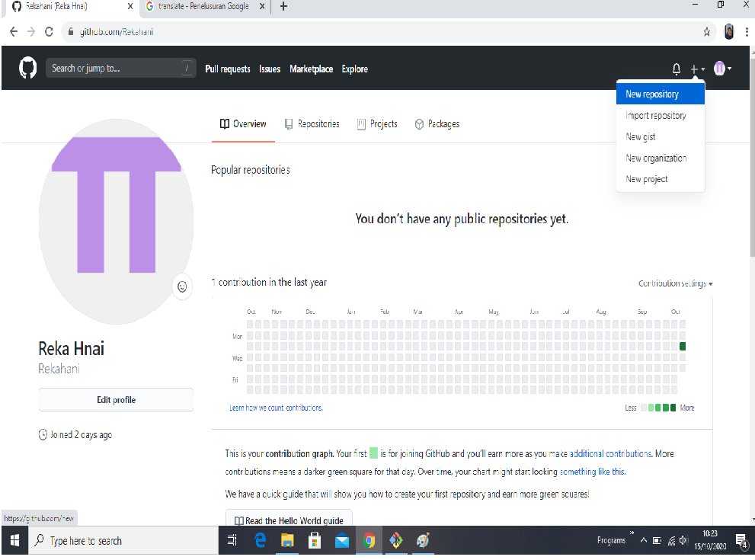The height and width of the screenshot is (560, 755).
Task: Click the dark green contribution square
Action: tap(683, 346)
